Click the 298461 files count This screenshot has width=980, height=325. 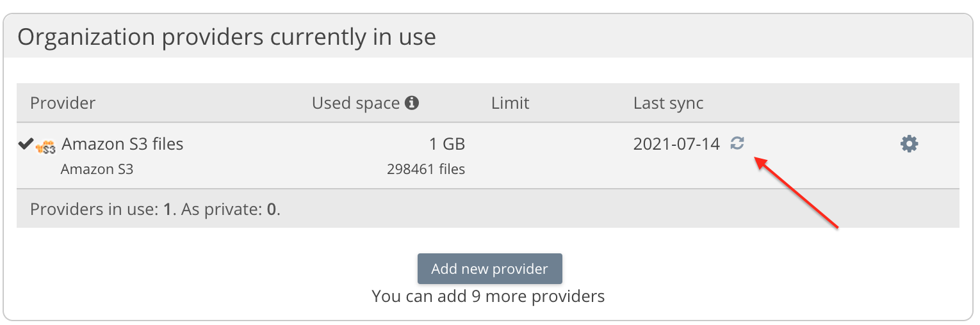tap(426, 170)
